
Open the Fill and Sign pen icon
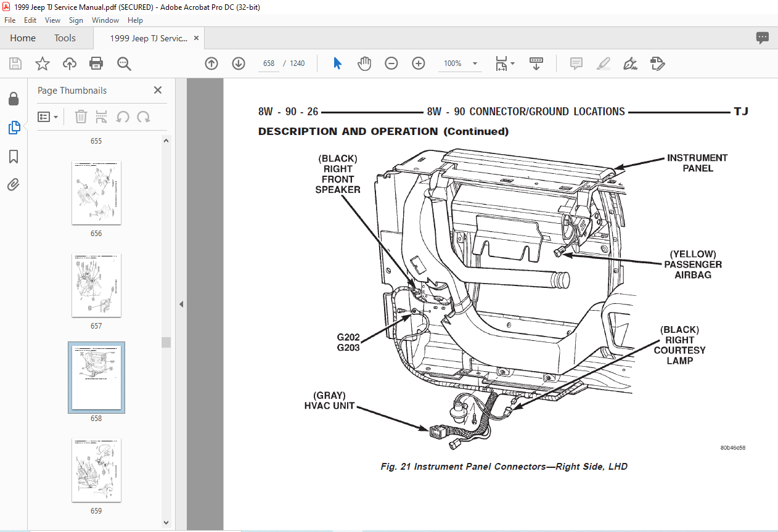point(630,63)
